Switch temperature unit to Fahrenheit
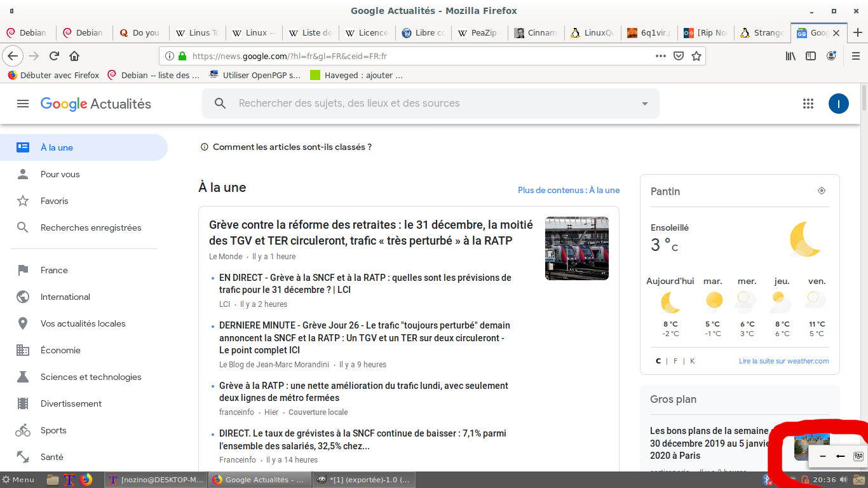Viewport: 868px width, 488px height. [675, 361]
